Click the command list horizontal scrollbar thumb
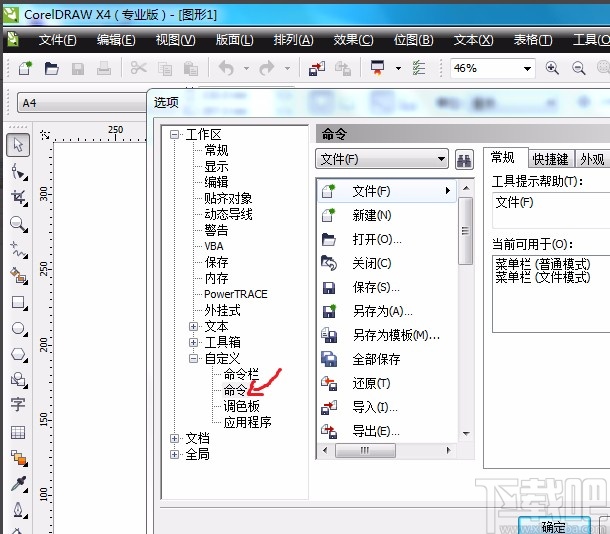610x534 pixels. tap(365, 450)
